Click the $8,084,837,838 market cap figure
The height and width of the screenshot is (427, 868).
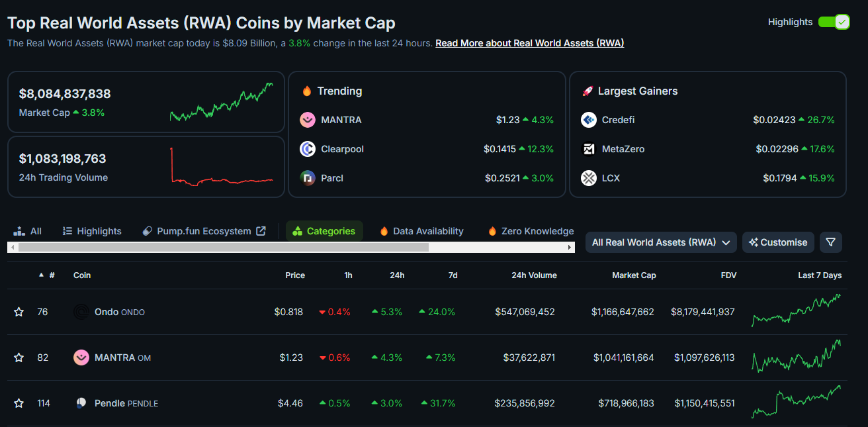pos(65,94)
